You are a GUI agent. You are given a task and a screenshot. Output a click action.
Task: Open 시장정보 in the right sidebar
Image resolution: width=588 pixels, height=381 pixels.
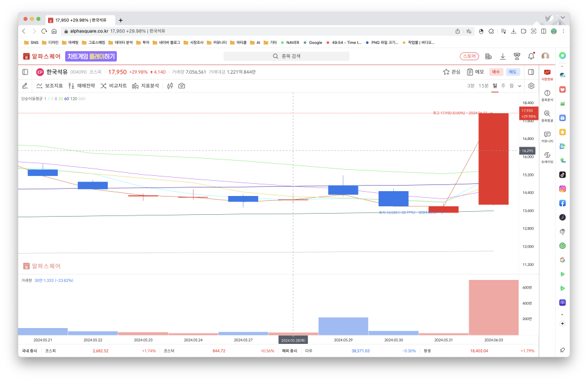pos(547,75)
